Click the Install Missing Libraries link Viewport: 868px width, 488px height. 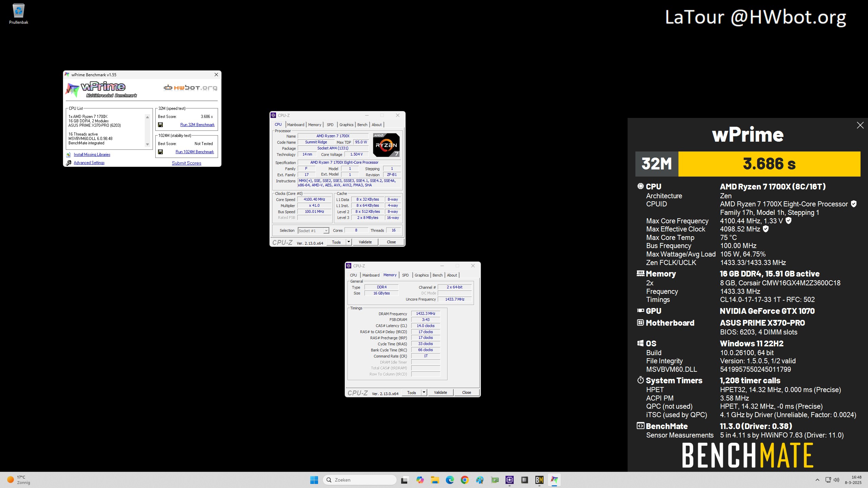tap(92, 155)
